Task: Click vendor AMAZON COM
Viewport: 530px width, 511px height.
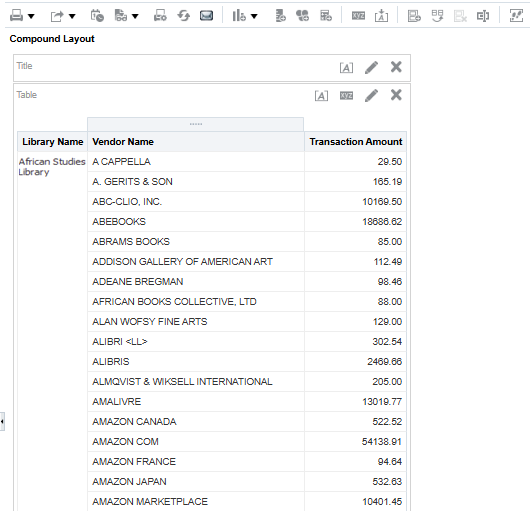Action: pos(125,441)
